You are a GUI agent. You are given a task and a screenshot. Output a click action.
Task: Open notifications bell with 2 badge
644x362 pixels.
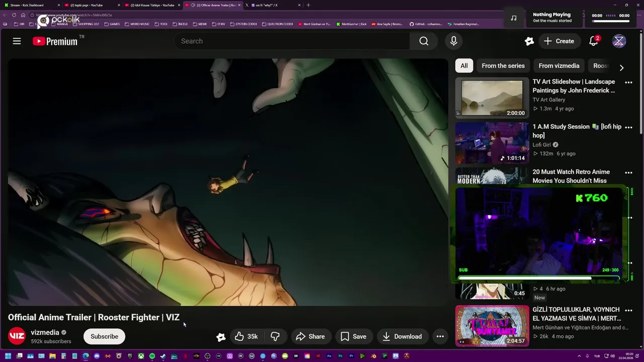pos(594,41)
